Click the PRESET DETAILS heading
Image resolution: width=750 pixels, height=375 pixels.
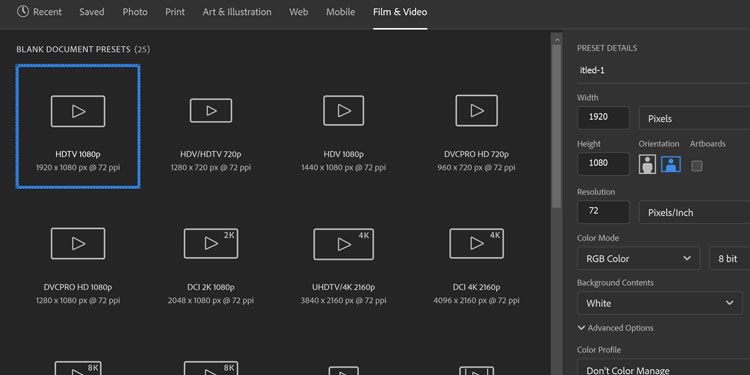607,48
